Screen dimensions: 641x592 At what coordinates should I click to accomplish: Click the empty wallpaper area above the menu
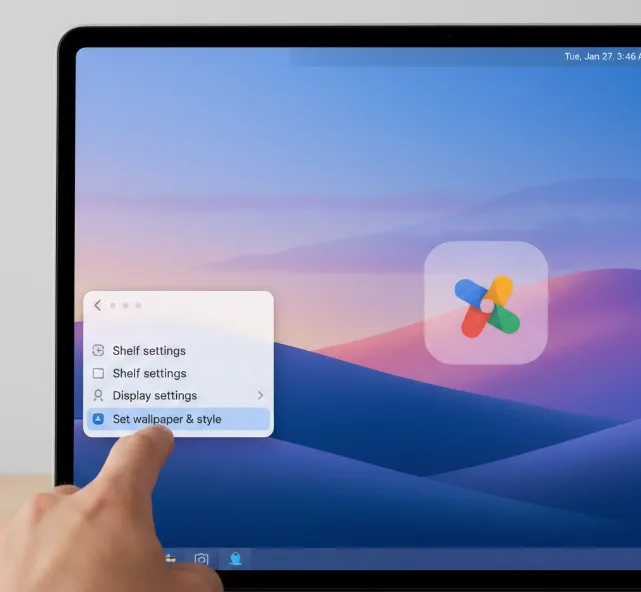tap(180, 180)
